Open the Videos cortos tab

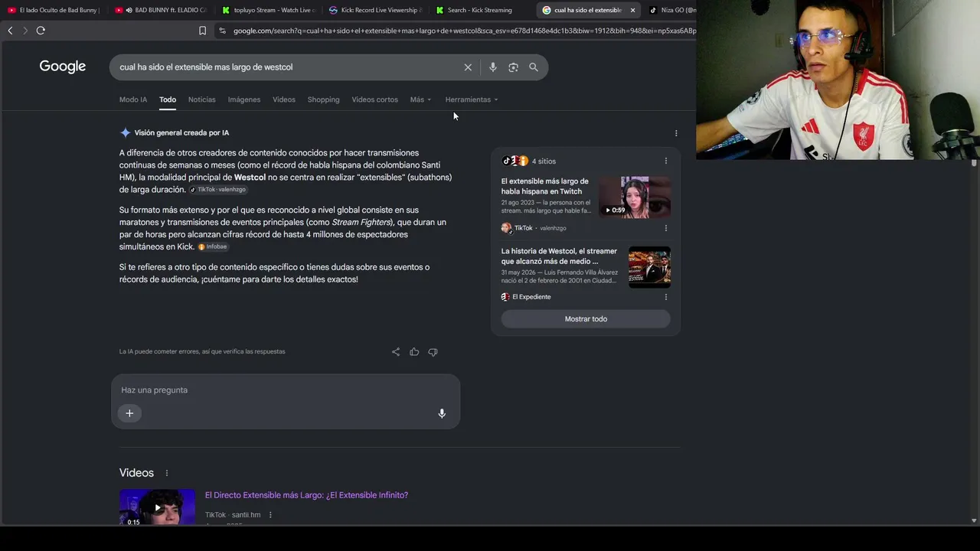click(375, 99)
